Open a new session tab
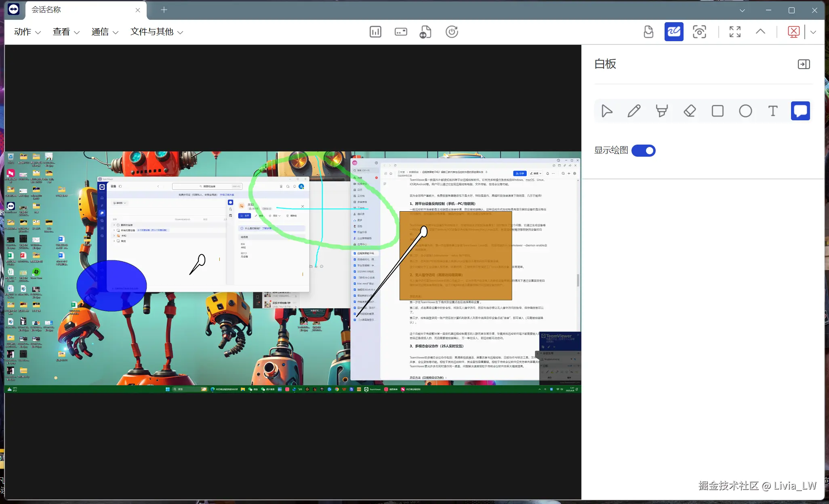Screen dimensions: 829x504 pos(164,10)
